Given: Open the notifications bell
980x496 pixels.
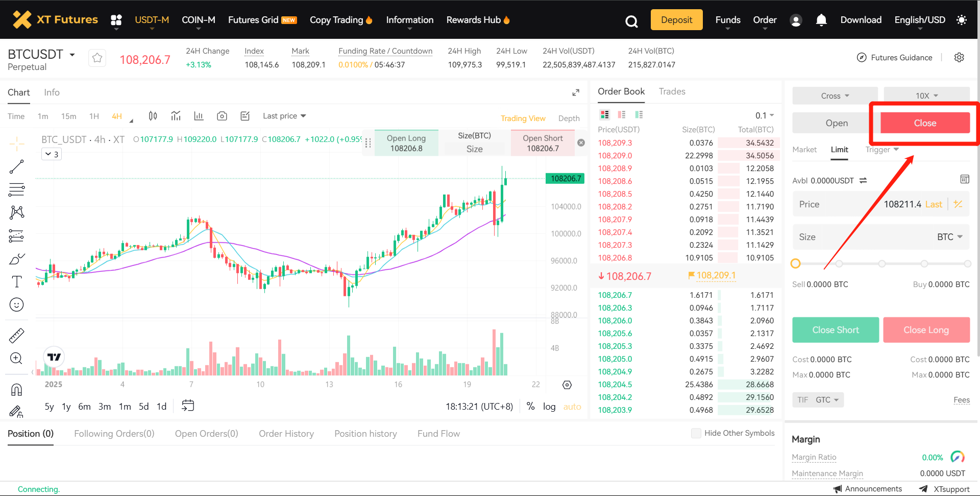Looking at the screenshot, I should click(x=821, y=20).
